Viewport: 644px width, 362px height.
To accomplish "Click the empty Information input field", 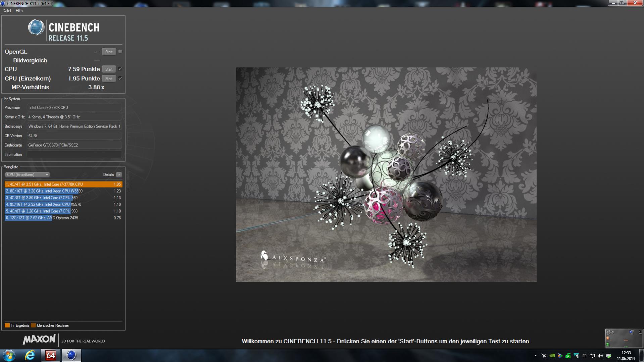I will 74,155.
